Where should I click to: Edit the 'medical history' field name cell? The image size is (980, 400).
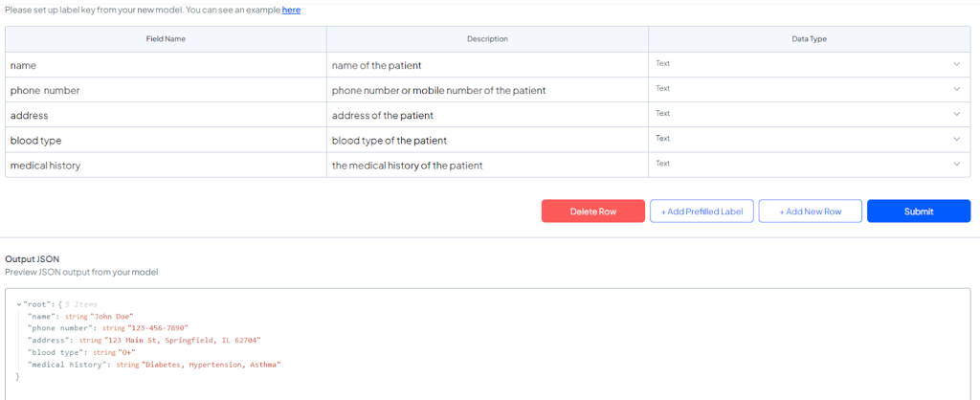tap(166, 165)
